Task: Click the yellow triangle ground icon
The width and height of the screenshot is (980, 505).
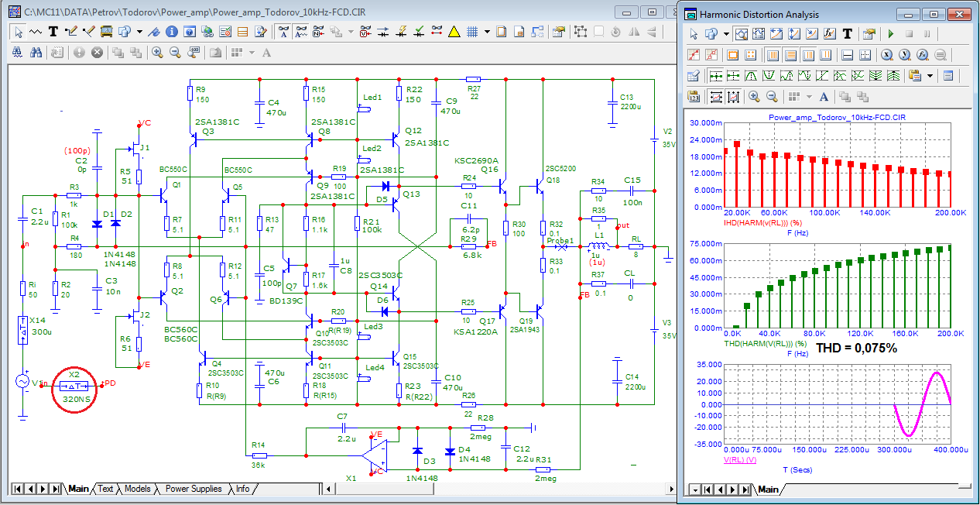Action: tap(454, 32)
